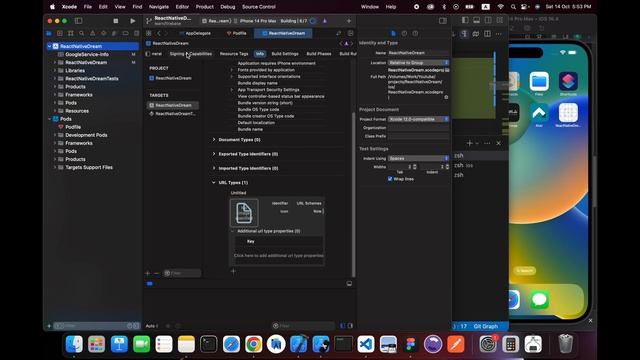Click the new terminal plus icon
The width and height of the screenshot is (640, 360).
click(x=469, y=143)
